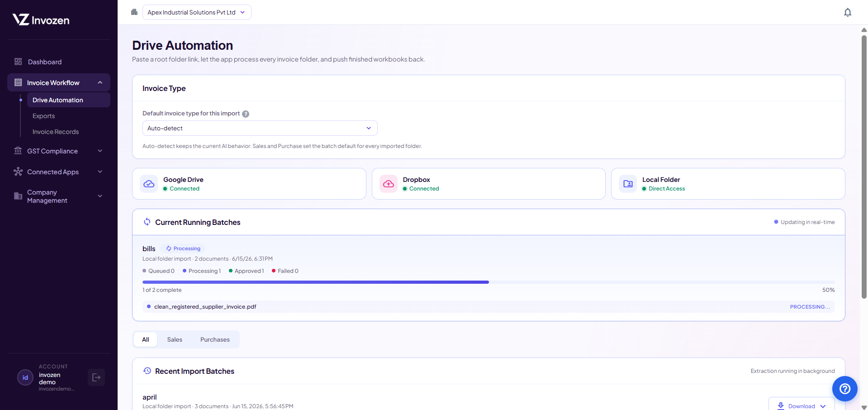Screen dimensions: 868x410
Task: Click the account avatar 'id'
Action: click(x=25, y=377)
